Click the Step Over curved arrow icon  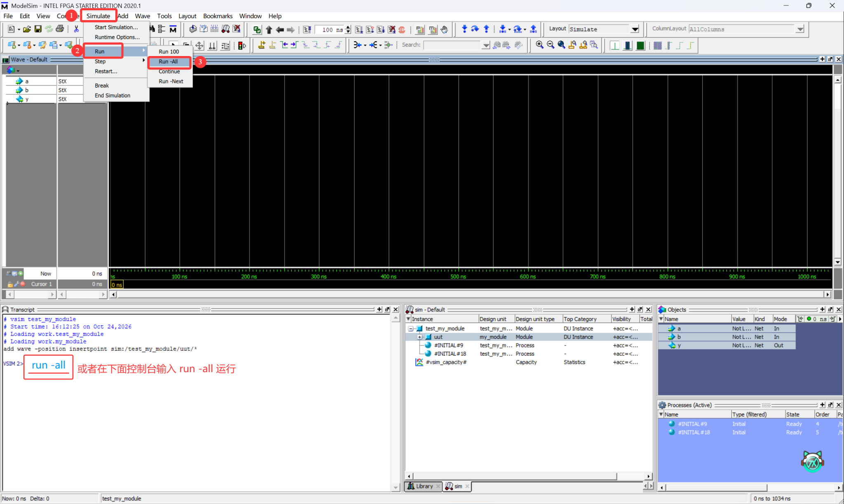[x=475, y=29]
